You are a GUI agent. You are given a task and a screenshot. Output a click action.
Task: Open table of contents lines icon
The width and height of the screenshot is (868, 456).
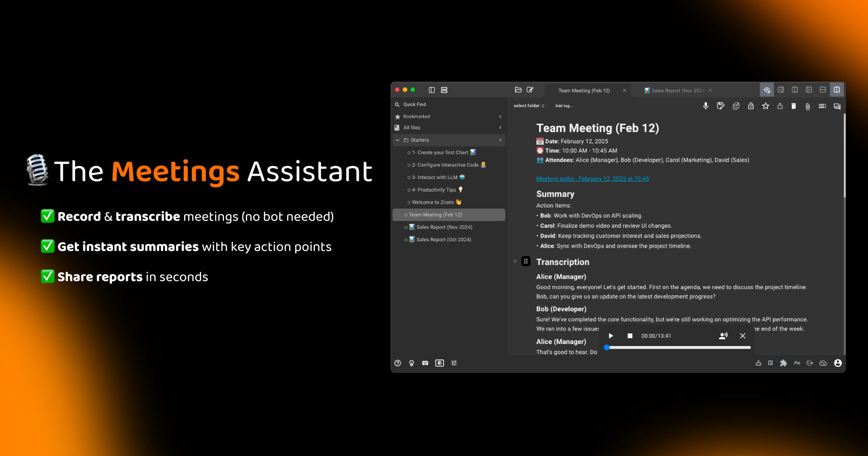(822, 106)
